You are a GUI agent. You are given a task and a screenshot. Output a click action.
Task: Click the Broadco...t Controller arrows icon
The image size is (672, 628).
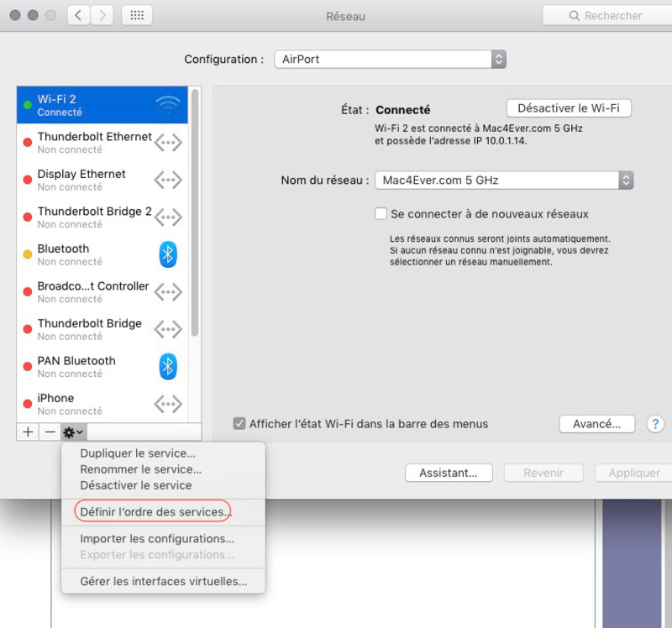(x=168, y=292)
